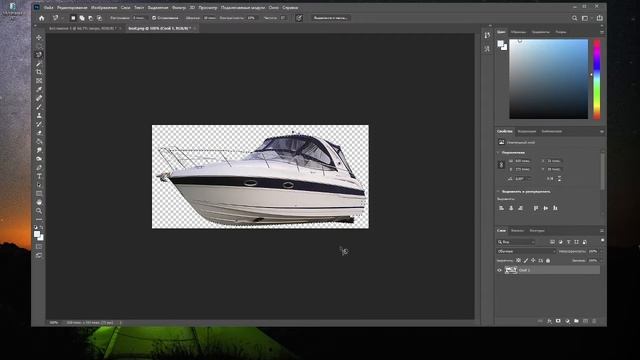
Task: Delete layer with trash icon
Action: (594, 321)
